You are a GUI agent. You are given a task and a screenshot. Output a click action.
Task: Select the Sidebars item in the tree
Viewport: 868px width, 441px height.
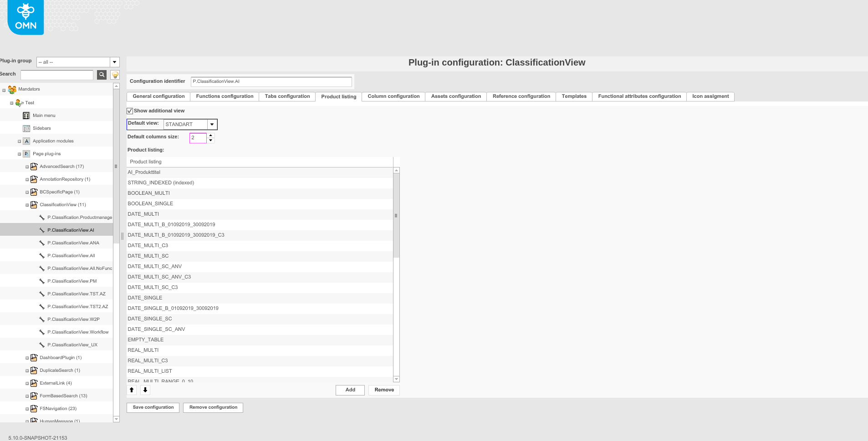pos(42,128)
